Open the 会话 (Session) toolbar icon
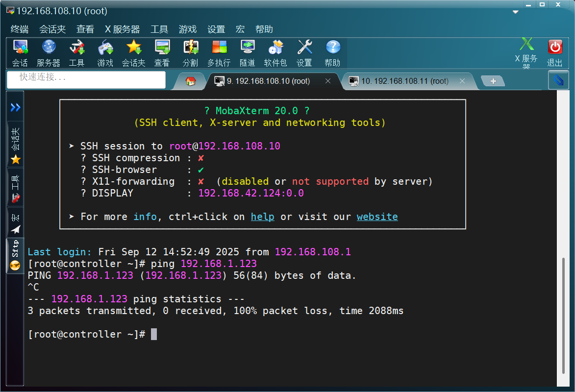Viewport: 575px width, 392px height. [x=20, y=53]
